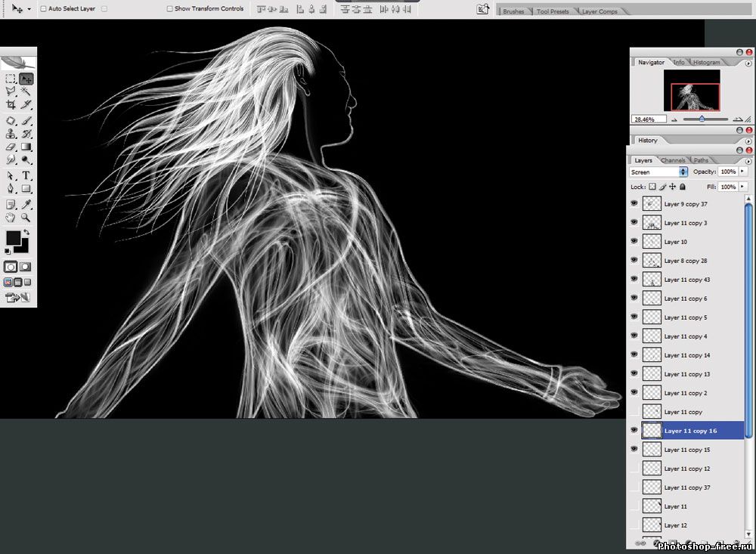Select the Hand tool

click(x=11, y=217)
